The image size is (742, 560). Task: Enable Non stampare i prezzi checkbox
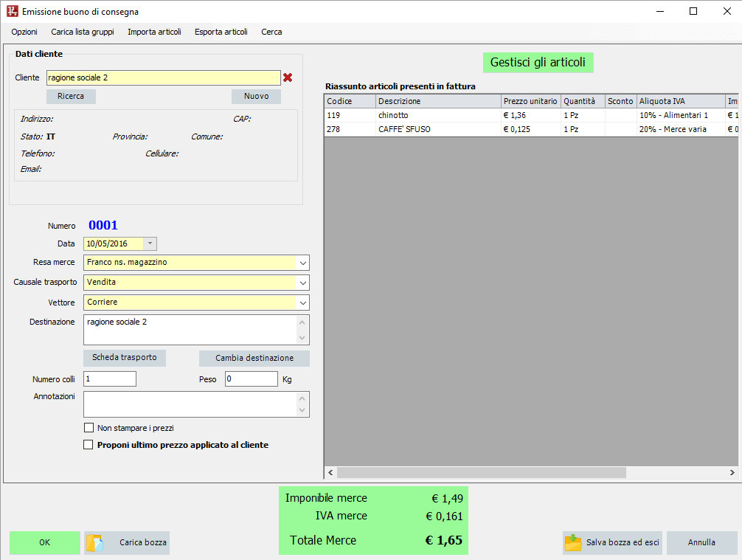[89, 428]
